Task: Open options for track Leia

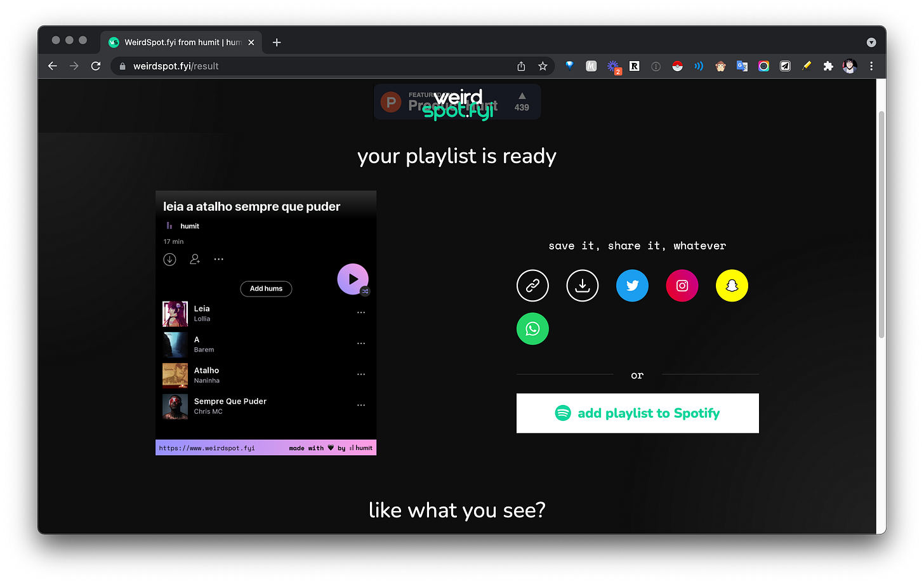Action: tap(361, 312)
